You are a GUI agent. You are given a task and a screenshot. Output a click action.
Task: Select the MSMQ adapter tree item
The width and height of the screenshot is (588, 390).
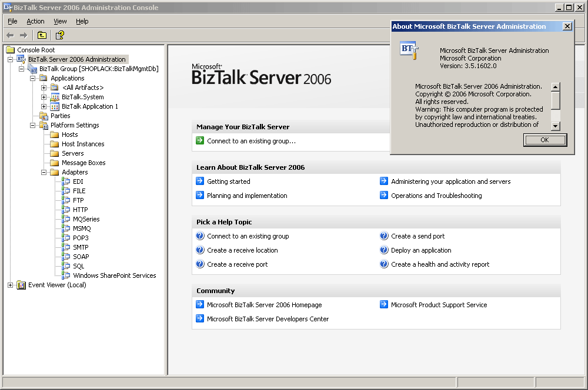click(x=82, y=228)
